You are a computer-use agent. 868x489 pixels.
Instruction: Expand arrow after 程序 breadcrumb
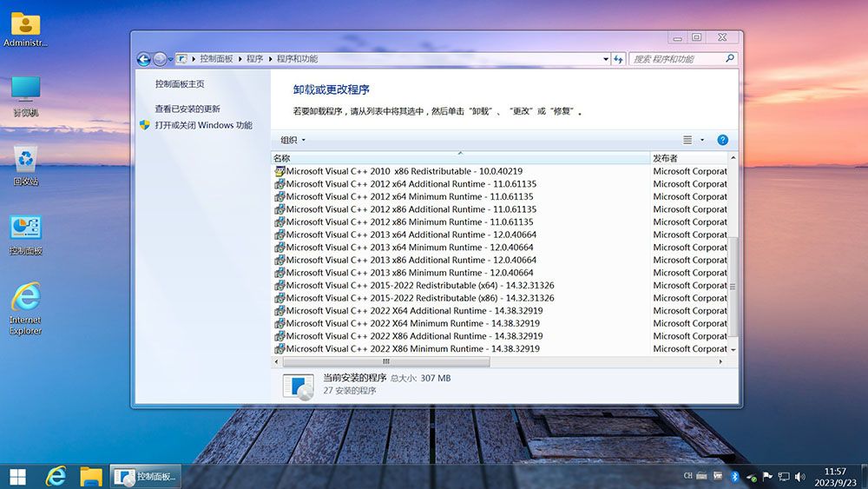pos(270,59)
